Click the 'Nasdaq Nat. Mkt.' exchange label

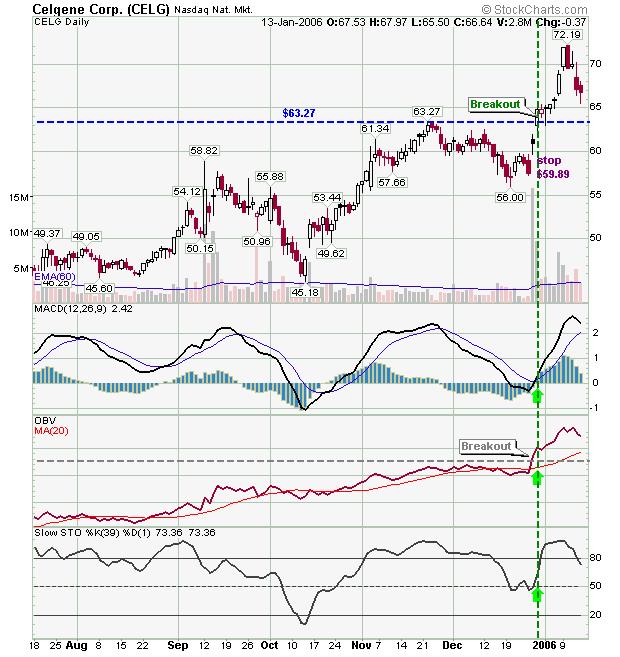[x=214, y=9]
